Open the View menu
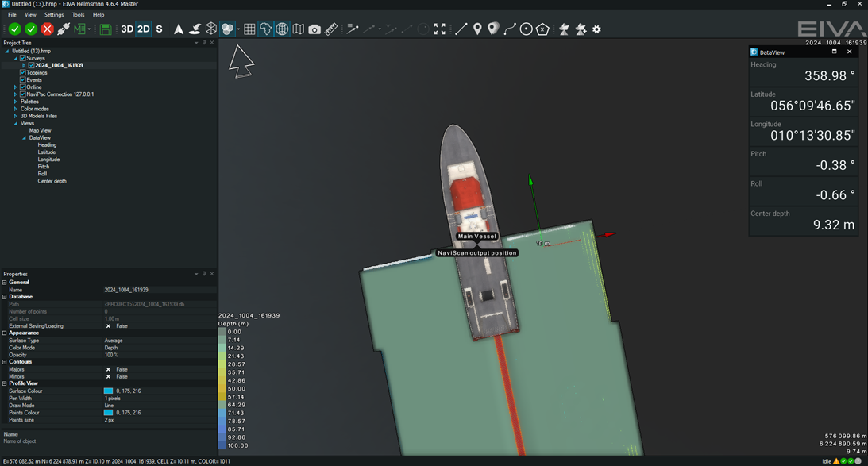Viewport: 868px width, 466px height. pos(30,15)
